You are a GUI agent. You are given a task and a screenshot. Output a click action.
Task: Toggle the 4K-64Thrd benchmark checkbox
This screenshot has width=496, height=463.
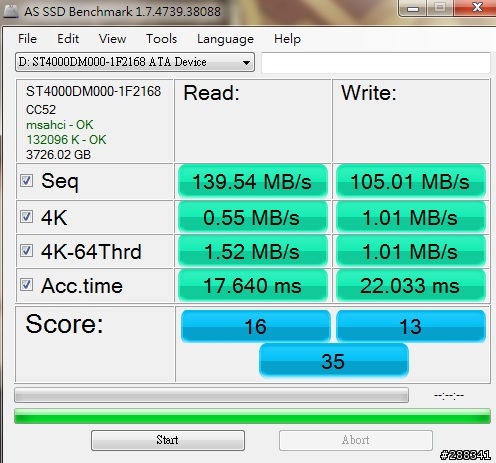26,250
